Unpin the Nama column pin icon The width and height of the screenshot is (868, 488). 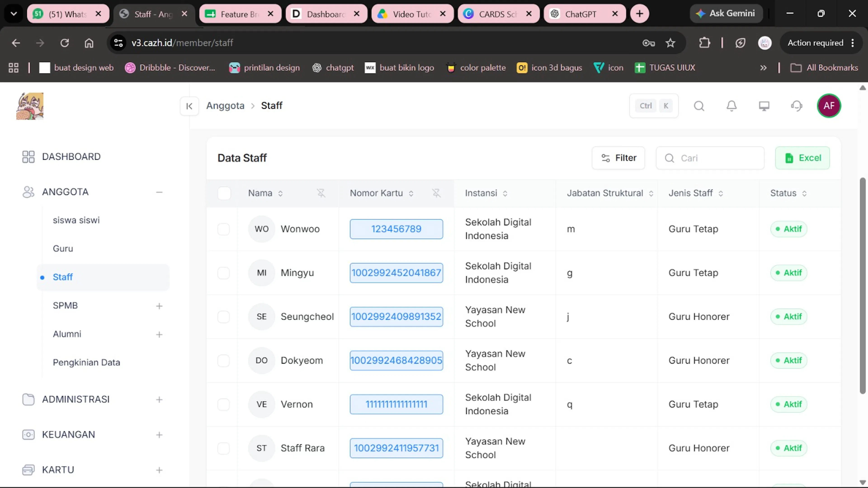point(321,193)
